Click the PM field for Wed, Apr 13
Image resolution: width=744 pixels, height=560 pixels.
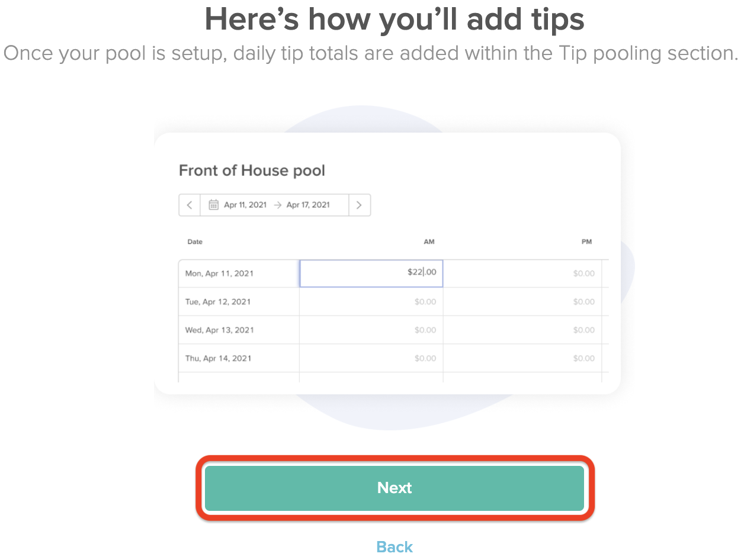[524, 330]
